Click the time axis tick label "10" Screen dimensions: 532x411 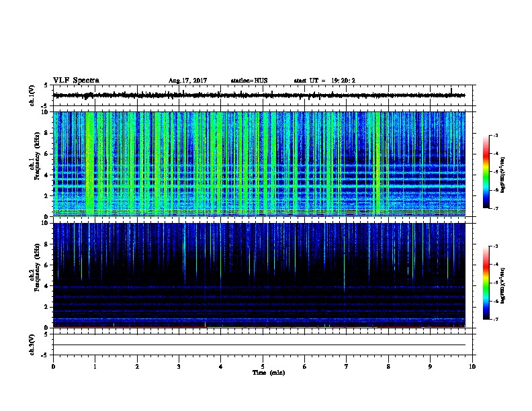472,367
